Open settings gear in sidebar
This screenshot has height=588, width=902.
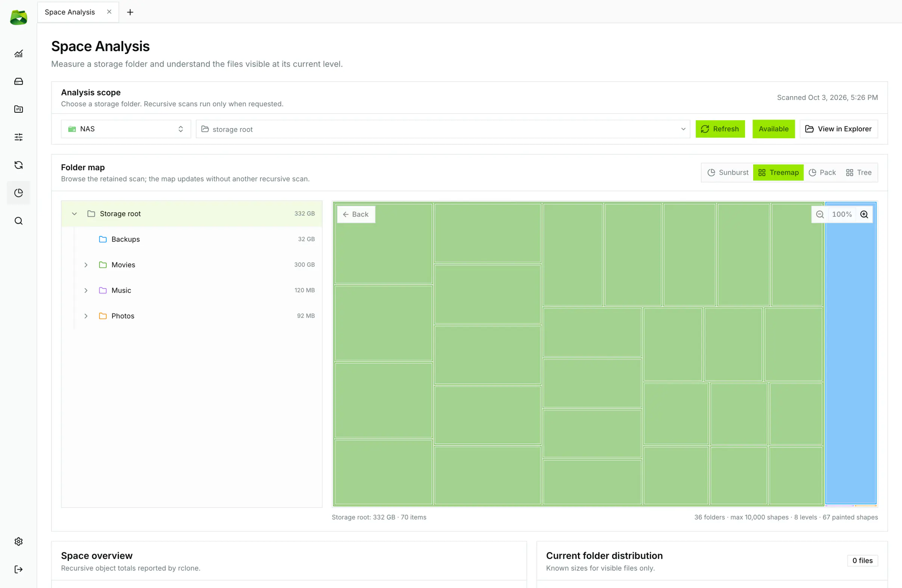point(18,541)
